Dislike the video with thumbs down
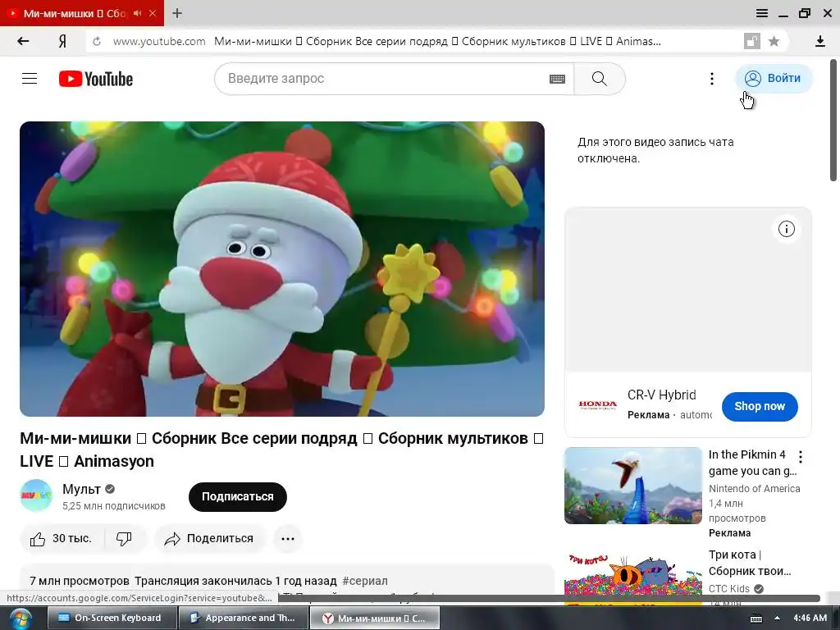Screen dimensions: 840x630 [x=125, y=538]
